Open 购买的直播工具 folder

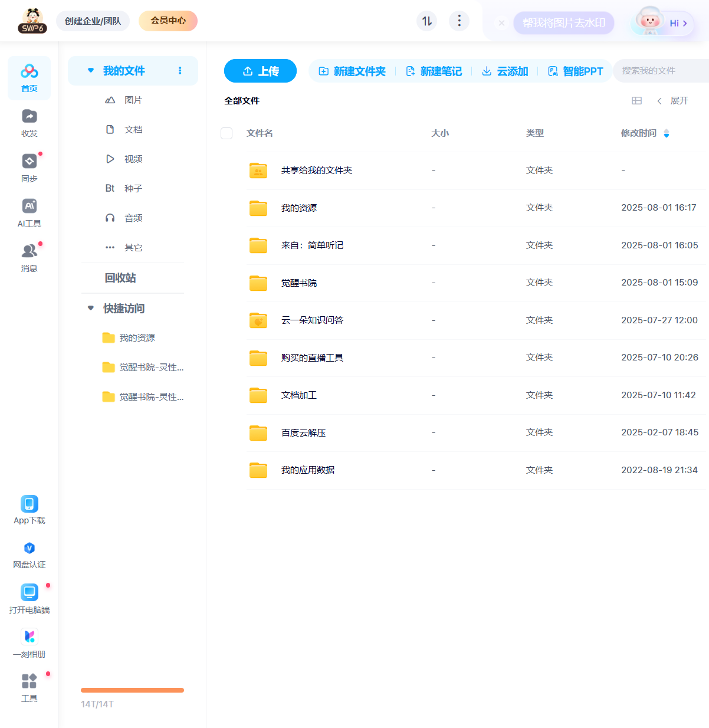coord(312,358)
